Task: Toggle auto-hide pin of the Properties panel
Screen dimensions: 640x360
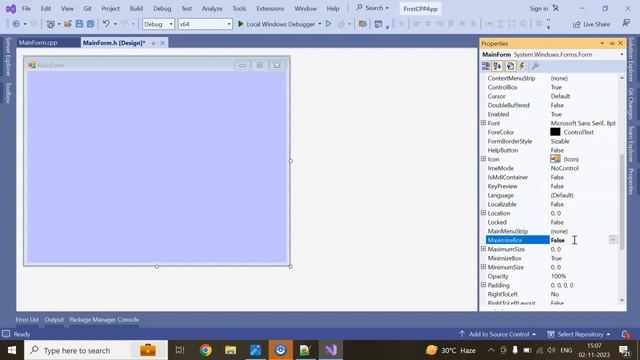Action: [x=612, y=43]
